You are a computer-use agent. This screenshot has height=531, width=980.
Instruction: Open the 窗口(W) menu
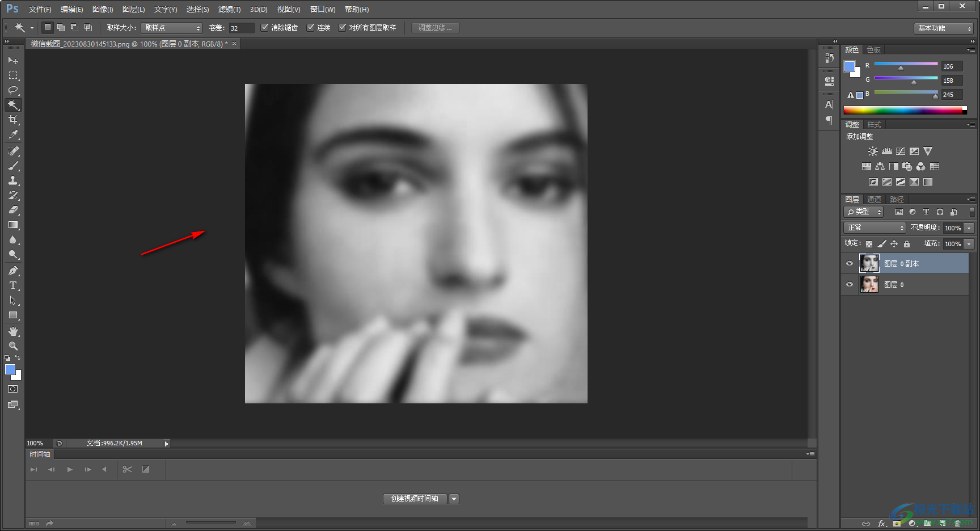coord(323,10)
